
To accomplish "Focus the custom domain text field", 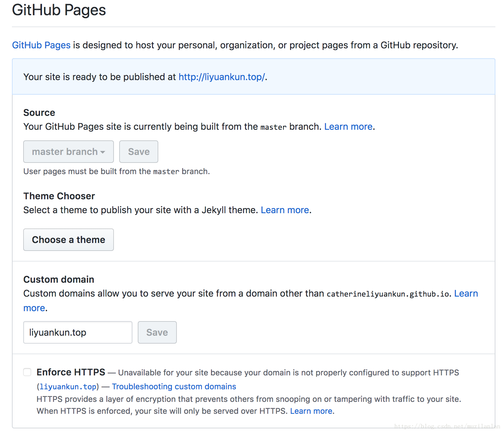I will [x=77, y=332].
